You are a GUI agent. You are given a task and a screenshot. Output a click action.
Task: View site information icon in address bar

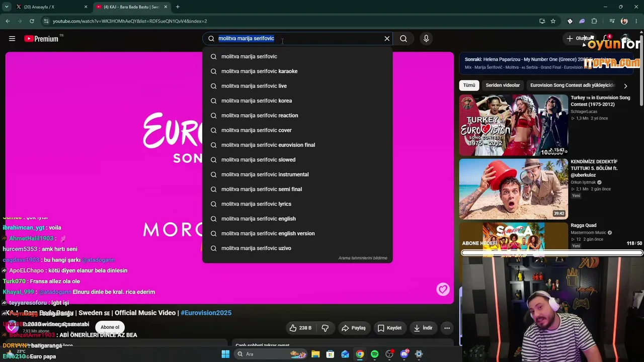[x=46, y=21]
